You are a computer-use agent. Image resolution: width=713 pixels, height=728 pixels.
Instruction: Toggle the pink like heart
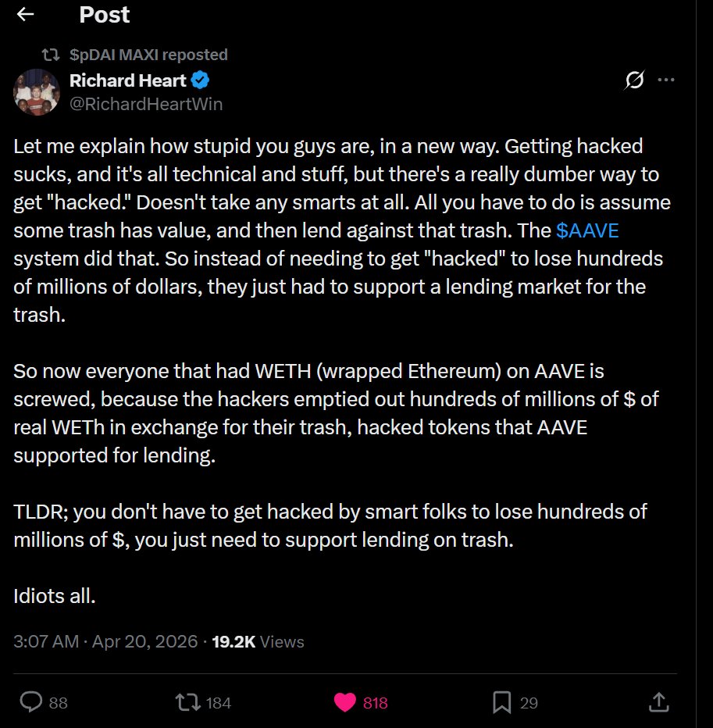coord(345,702)
